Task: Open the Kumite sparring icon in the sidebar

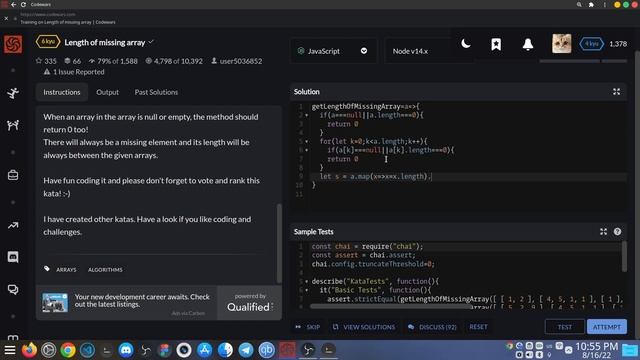Action: pyautogui.click(x=13, y=125)
